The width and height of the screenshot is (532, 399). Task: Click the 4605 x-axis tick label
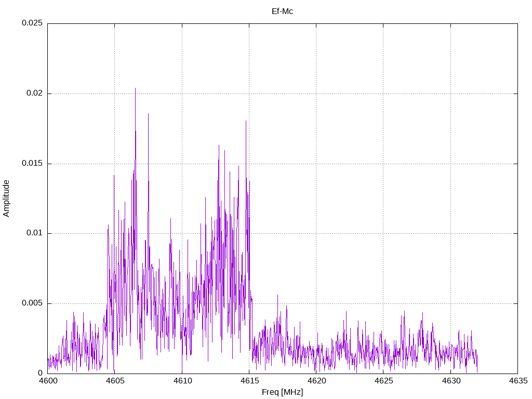(115, 381)
